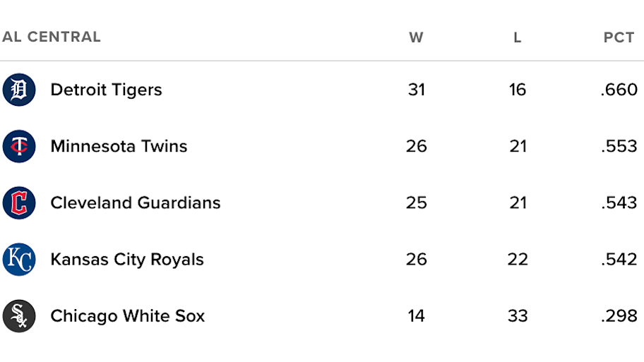Sort standings by the L column header
The height and width of the screenshot is (362, 644).
click(x=518, y=37)
